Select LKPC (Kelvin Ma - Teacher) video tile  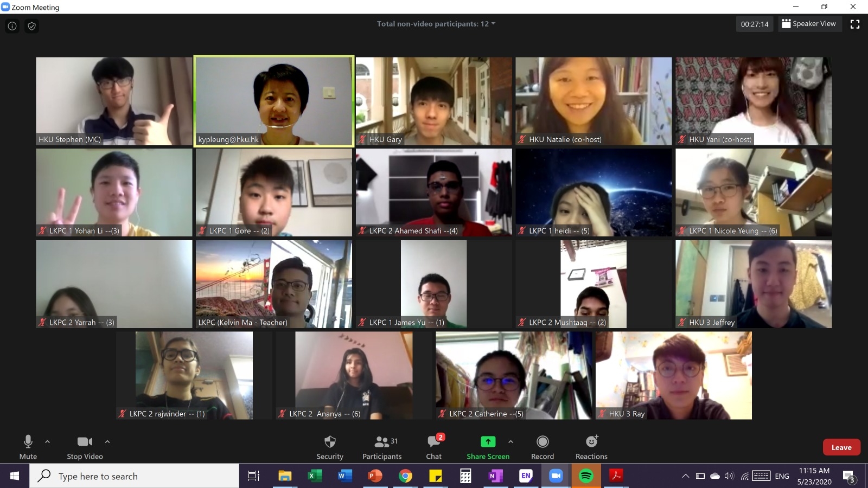[x=274, y=284]
